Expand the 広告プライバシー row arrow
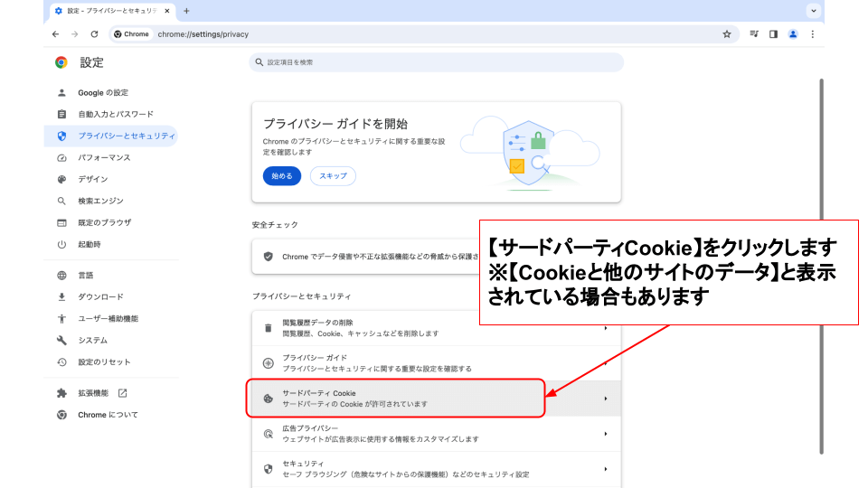The width and height of the screenshot is (868, 488). tap(605, 434)
